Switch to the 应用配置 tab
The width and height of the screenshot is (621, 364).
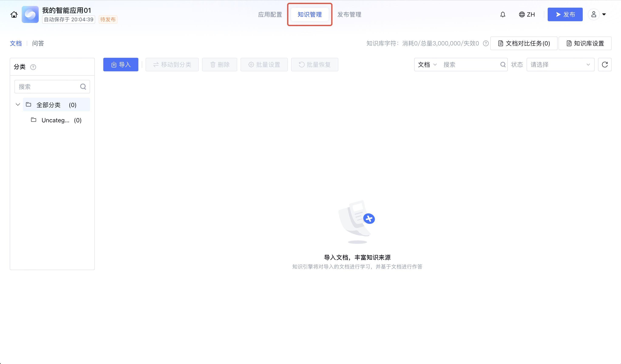click(270, 14)
